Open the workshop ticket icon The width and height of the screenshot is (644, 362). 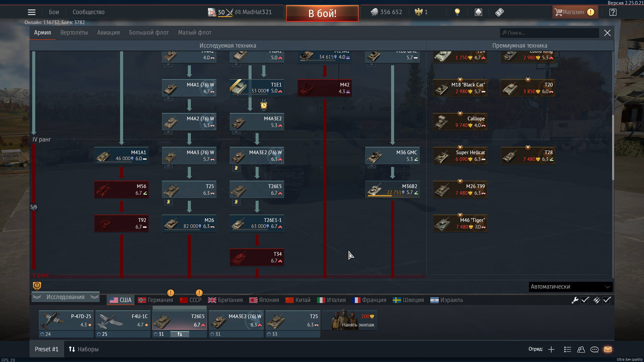point(499,12)
